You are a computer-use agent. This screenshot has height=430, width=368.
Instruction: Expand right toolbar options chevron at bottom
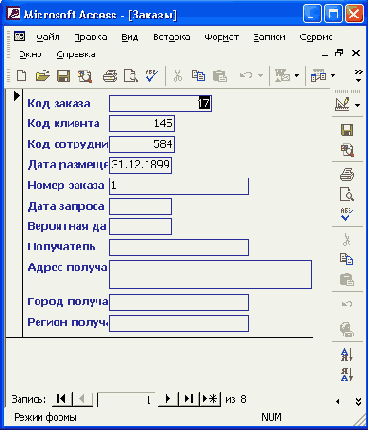pos(359,402)
